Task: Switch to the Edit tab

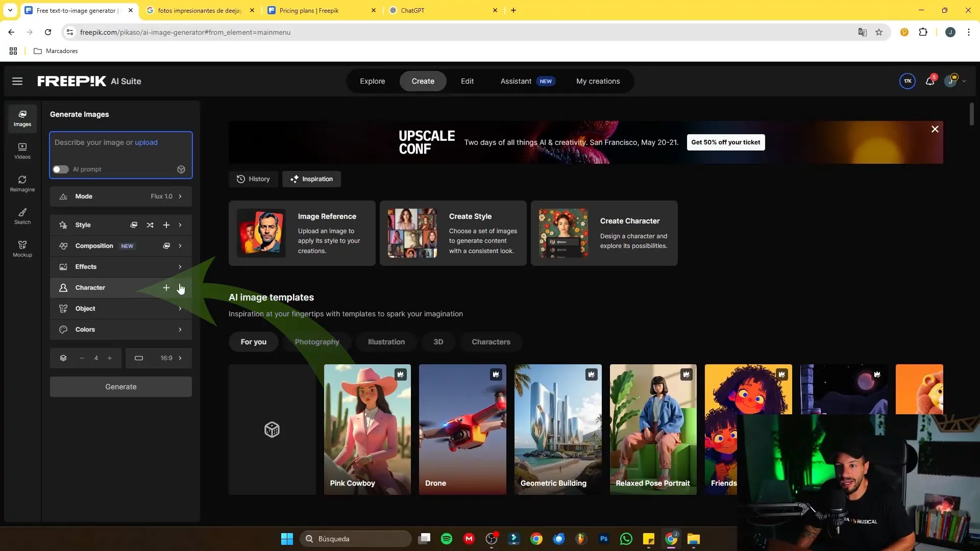Action: [x=468, y=81]
